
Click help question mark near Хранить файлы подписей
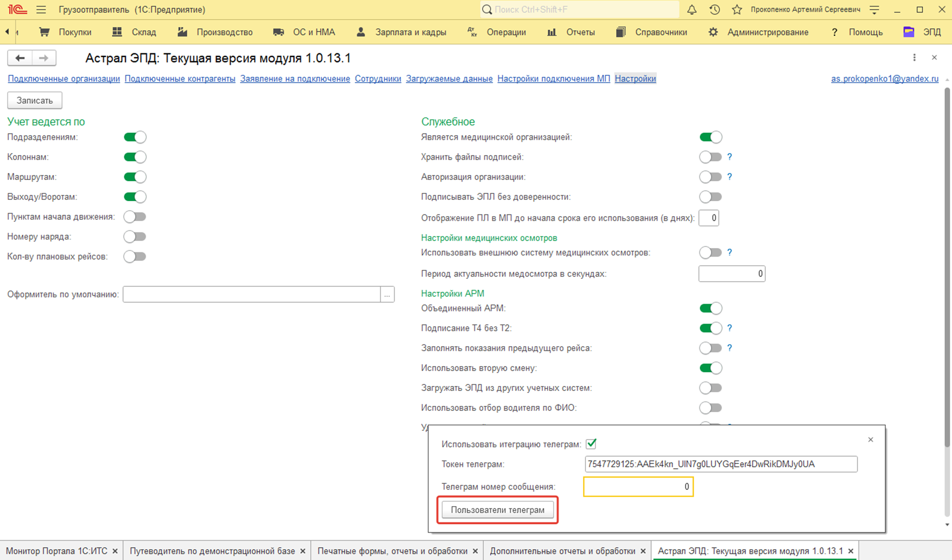pos(729,157)
